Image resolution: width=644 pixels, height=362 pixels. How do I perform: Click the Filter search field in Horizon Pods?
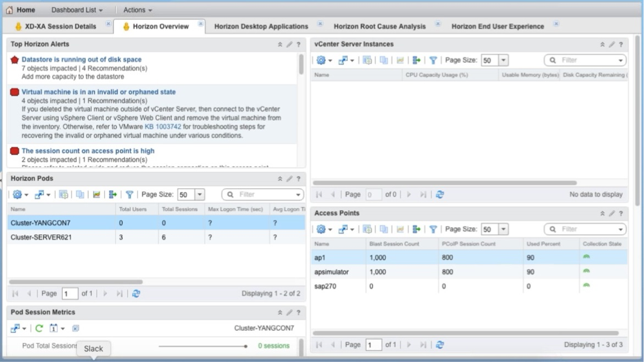pos(263,194)
